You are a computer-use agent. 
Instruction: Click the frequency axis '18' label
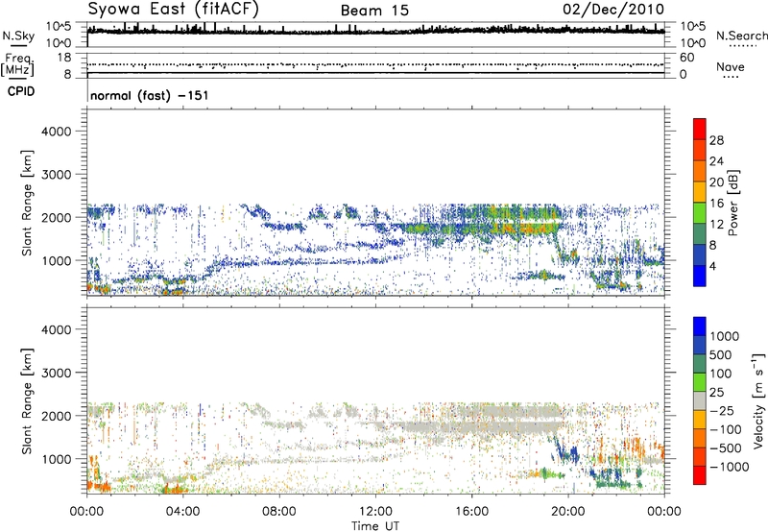pyautogui.click(x=64, y=58)
